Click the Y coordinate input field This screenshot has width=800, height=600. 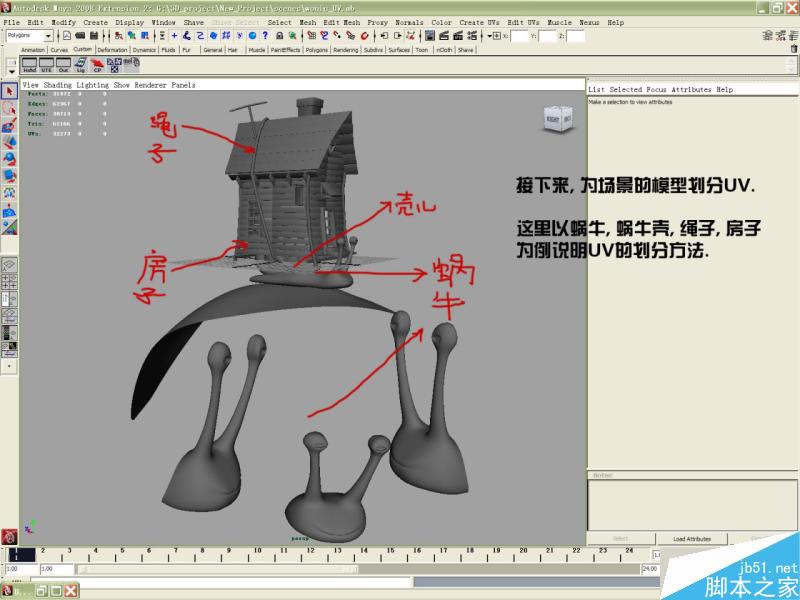547,36
